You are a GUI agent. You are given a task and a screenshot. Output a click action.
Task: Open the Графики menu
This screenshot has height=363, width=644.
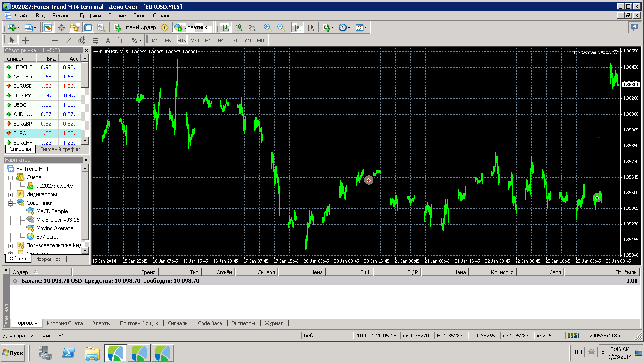tap(90, 15)
